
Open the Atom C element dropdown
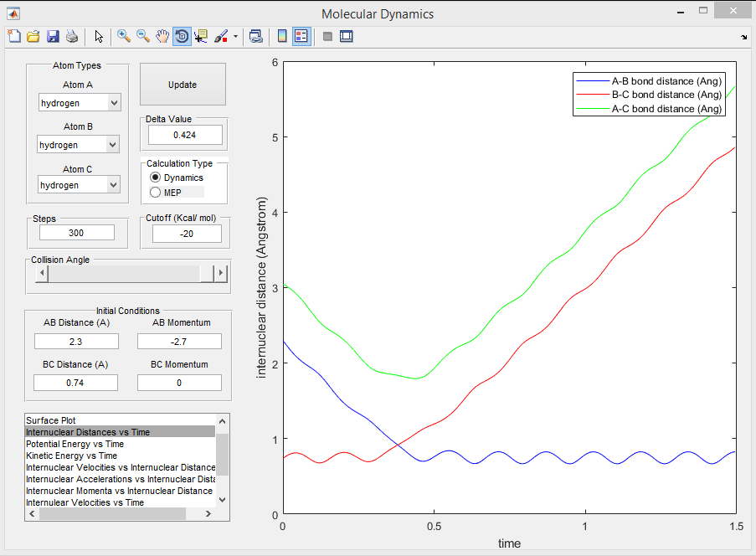(80, 185)
